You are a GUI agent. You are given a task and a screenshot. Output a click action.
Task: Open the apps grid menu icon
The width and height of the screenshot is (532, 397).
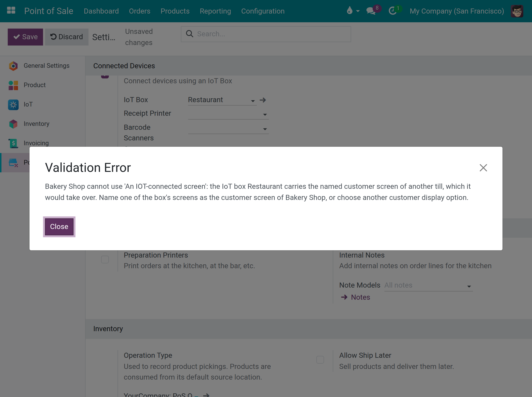pos(11,11)
